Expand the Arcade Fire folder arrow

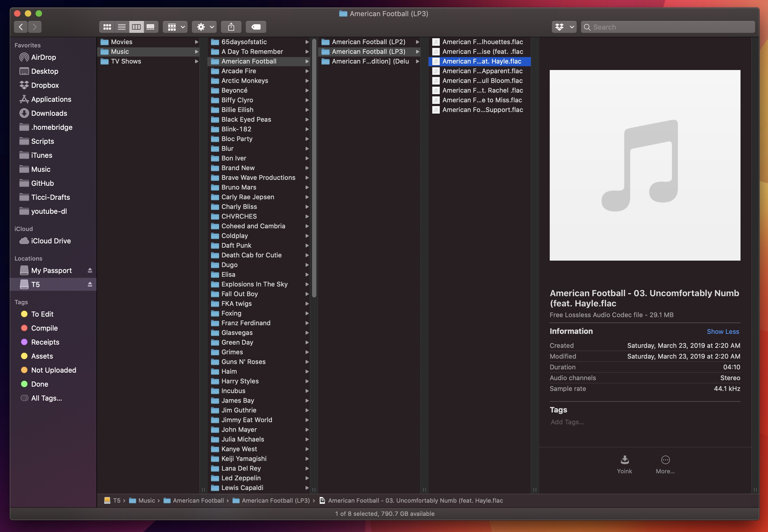click(307, 71)
